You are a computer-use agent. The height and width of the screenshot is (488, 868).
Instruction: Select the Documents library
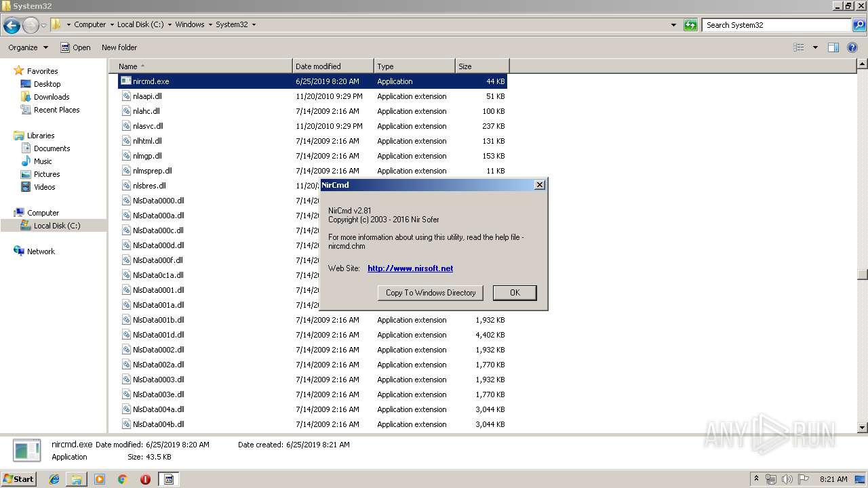[52, 148]
